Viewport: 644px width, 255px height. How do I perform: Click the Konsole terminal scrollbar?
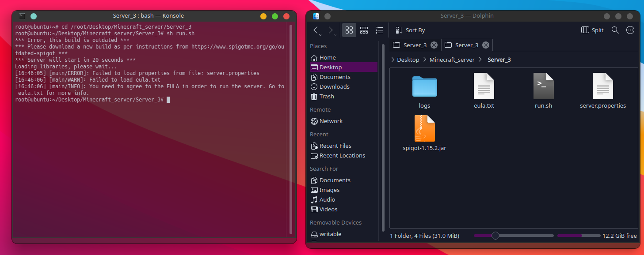(x=291, y=129)
